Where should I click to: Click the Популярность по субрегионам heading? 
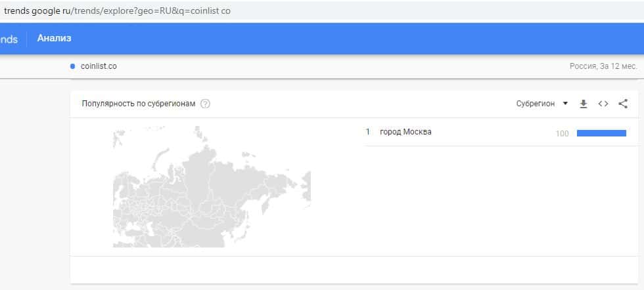[x=138, y=104]
